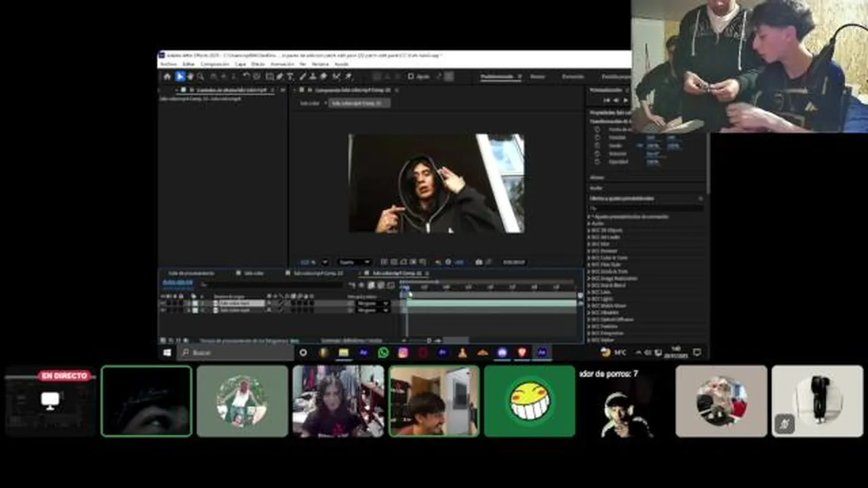
Task: Toggle Position stopwatch in Properties panel
Action: pyautogui.click(x=597, y=137)
